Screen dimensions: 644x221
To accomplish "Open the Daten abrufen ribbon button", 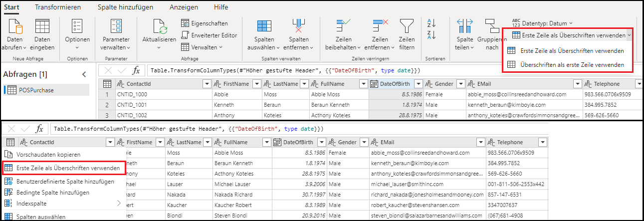I will pos(14,35).
